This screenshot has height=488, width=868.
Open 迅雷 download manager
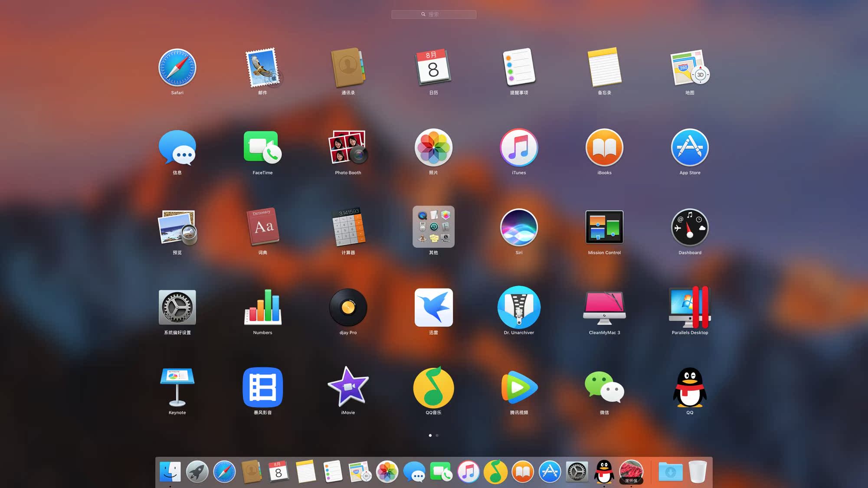(433, 308)
